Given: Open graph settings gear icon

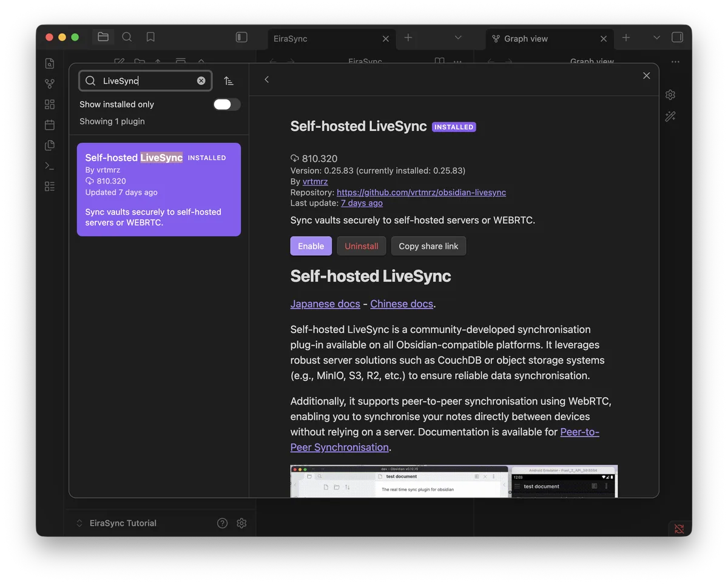Looking at the screenshot, I should coord(670,95).
